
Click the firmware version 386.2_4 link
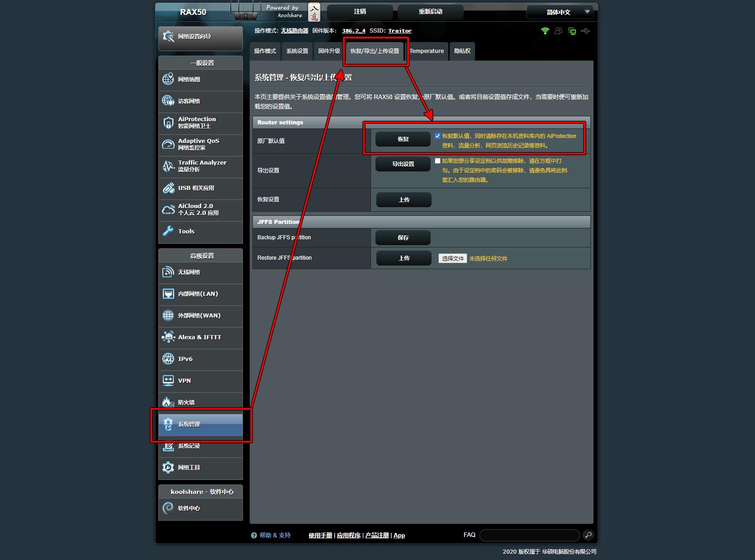coord(353,31)
